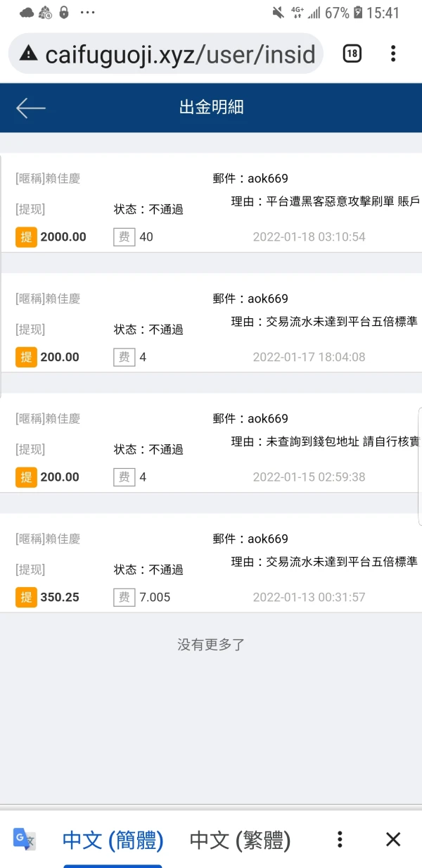This screenshot has width=422, height=868.
Task: Tap the 費 fee box beside 7.005
Action: click(x=124, y=598)
